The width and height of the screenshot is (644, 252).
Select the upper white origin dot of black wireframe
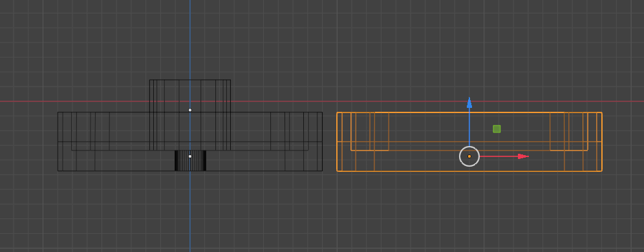click(x=189, y=110)
